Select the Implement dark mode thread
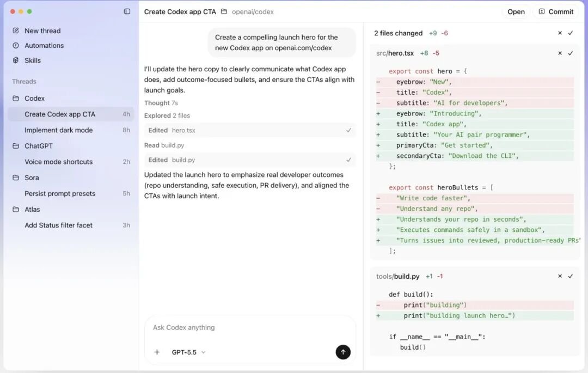The width and height of the screenshot is (588, 373). (x=71, y=130)
